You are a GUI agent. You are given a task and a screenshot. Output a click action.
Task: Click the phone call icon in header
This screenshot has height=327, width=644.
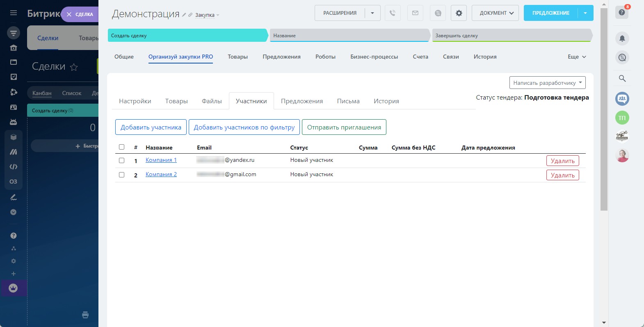coord(393,13)
